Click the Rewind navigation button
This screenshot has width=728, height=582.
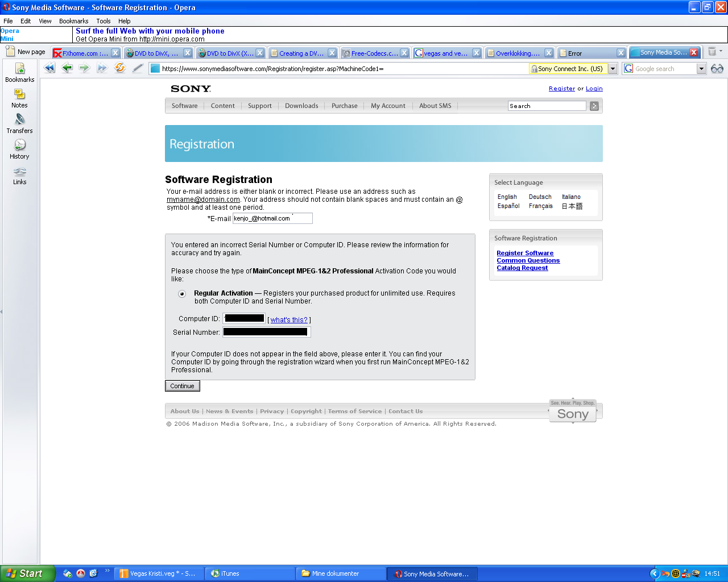49,68
